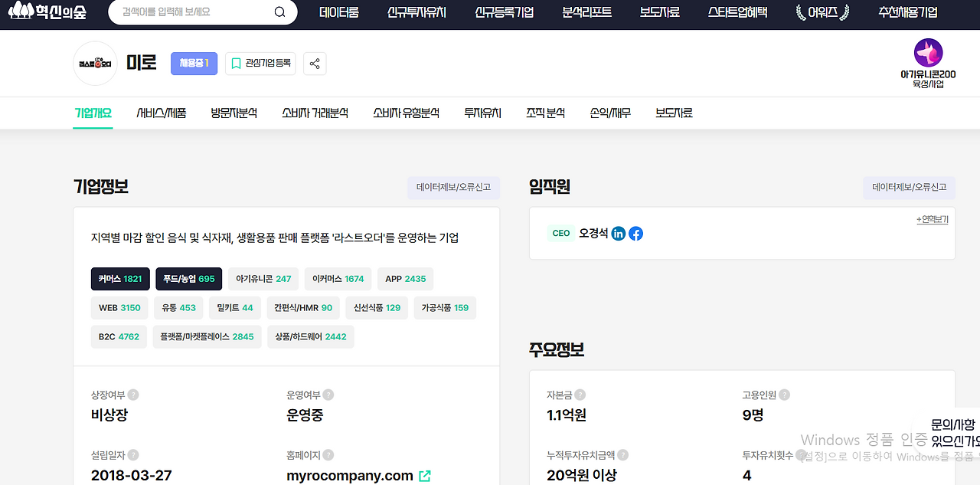Click the 플랫폼/마켓플레이스 2845 tag

[x=207, y=336]
